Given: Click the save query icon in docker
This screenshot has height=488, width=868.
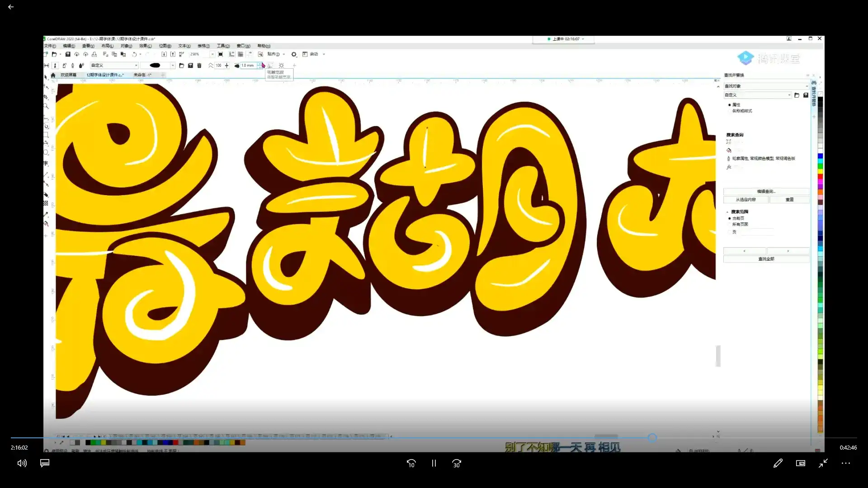Looking at the screenshot, I should click(806, 95).
